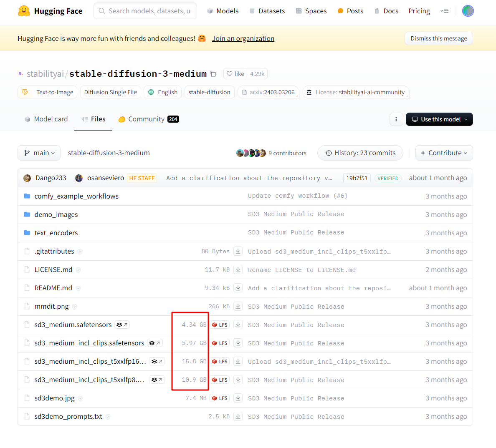View History: 23 commits
Image resolution: width=496 pixels, height=448 pixels.
click(360, 153)
